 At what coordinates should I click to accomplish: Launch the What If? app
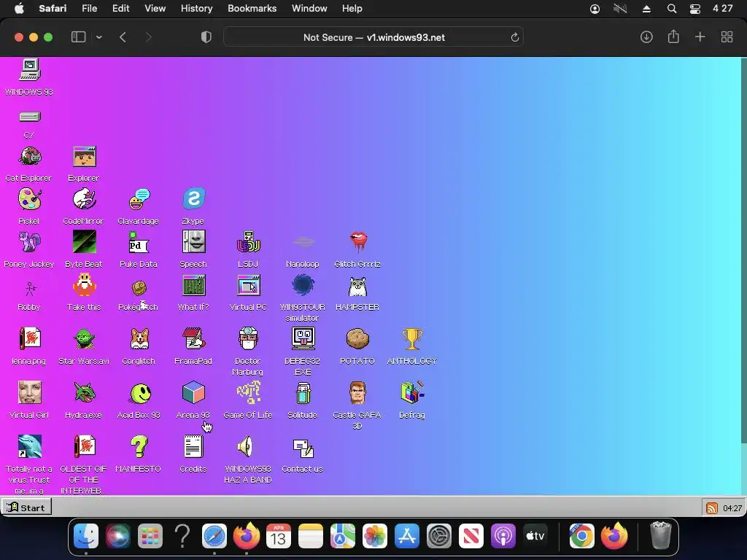coord(194,285)
